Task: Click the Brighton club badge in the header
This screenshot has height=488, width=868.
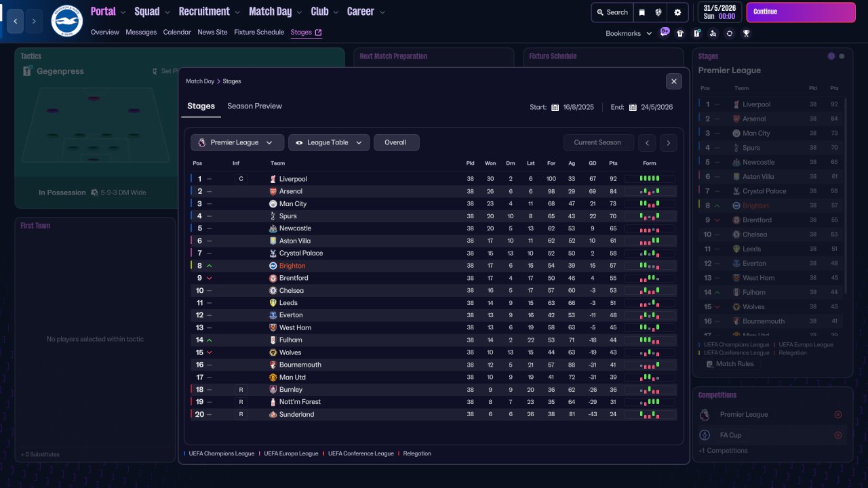Action: point(66,21)
